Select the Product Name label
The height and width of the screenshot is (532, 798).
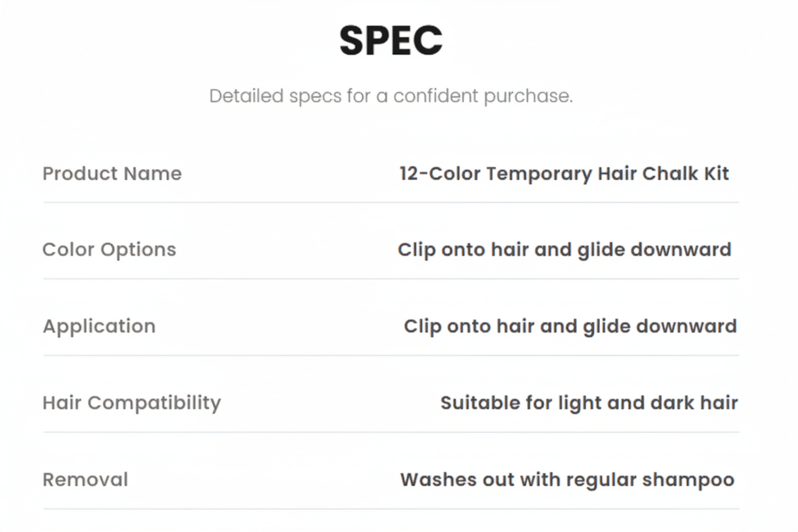112,173
